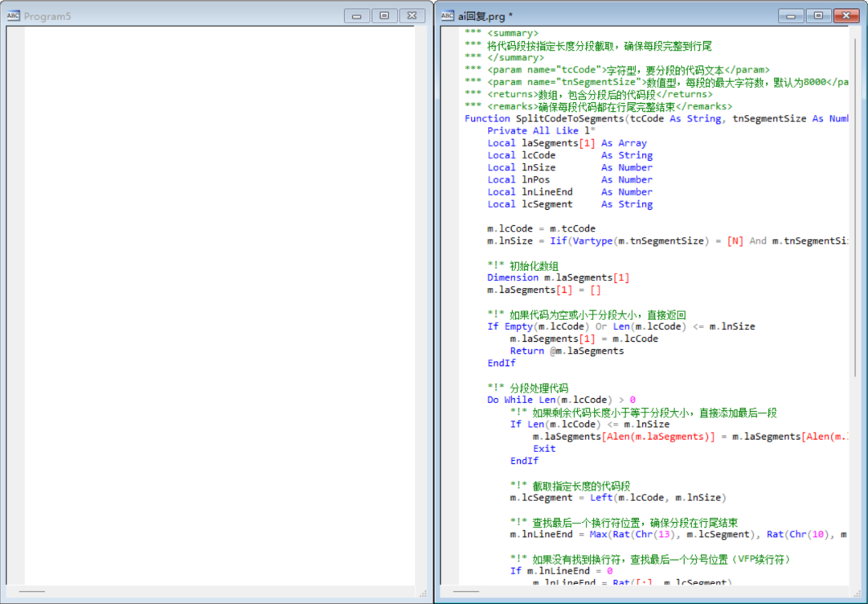This screenshot has height=604, width=868.
Task: Click the Exit statement line
Action: pyautogui.click(x=544, y=448)
